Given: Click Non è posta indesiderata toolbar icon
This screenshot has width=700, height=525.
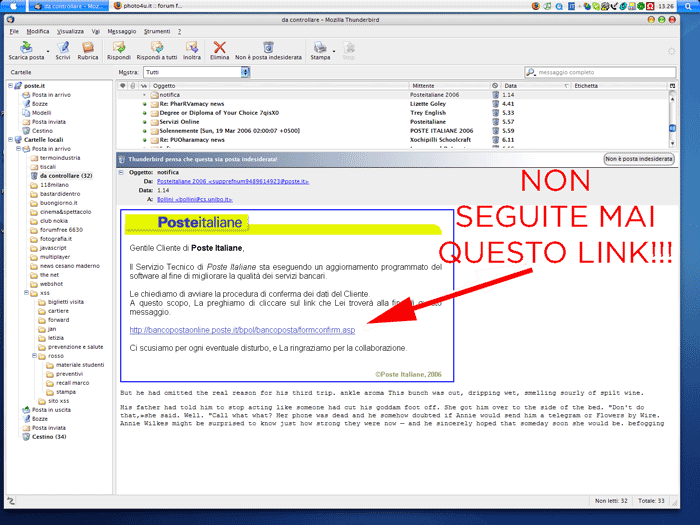Looking at the screenshot, I should 268,47.
